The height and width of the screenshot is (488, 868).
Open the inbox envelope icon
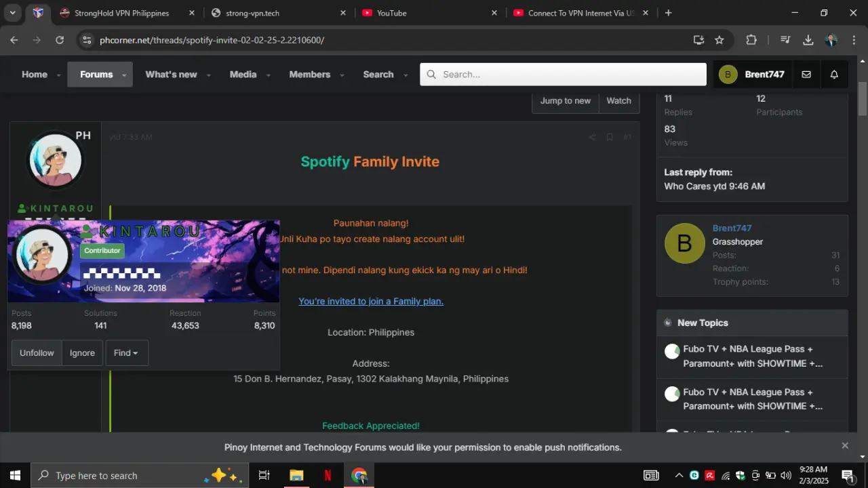pos(806,75)
